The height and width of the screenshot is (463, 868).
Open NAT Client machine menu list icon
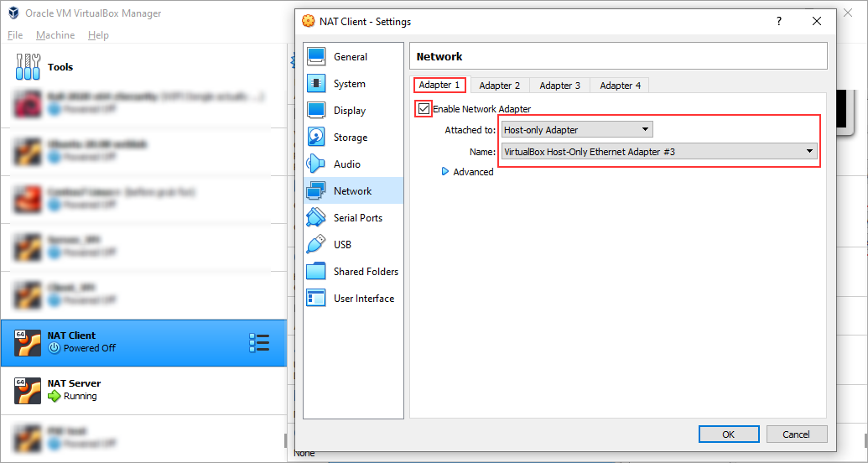click(x=259, y=343)
